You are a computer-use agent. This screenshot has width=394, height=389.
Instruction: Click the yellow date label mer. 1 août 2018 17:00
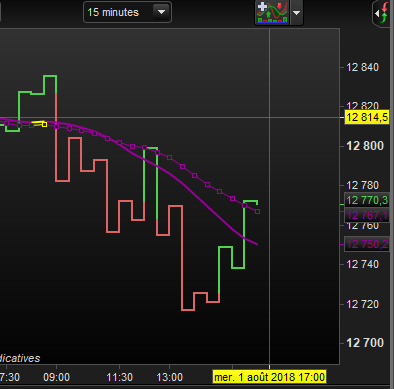coord(269,377)
